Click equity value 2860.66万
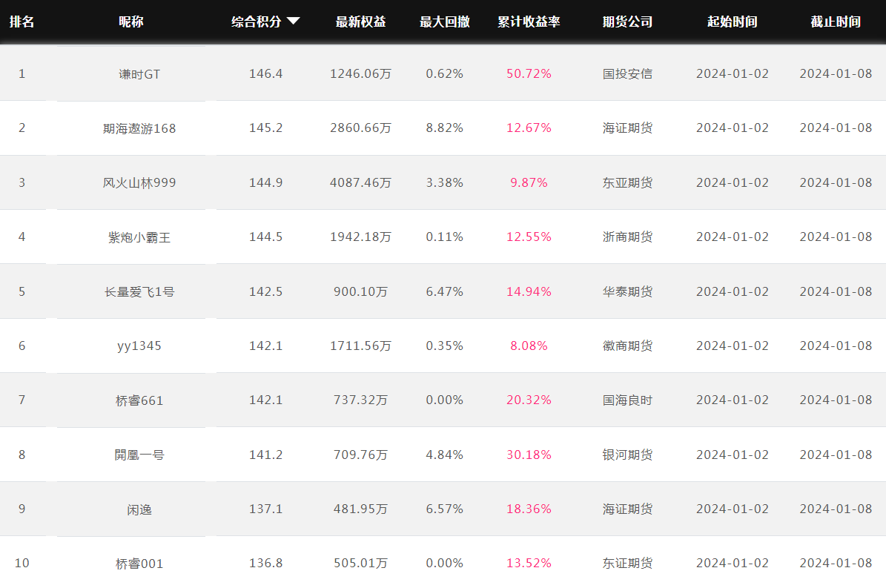Screen dimensions: 886x588 (x=360, y=128)
